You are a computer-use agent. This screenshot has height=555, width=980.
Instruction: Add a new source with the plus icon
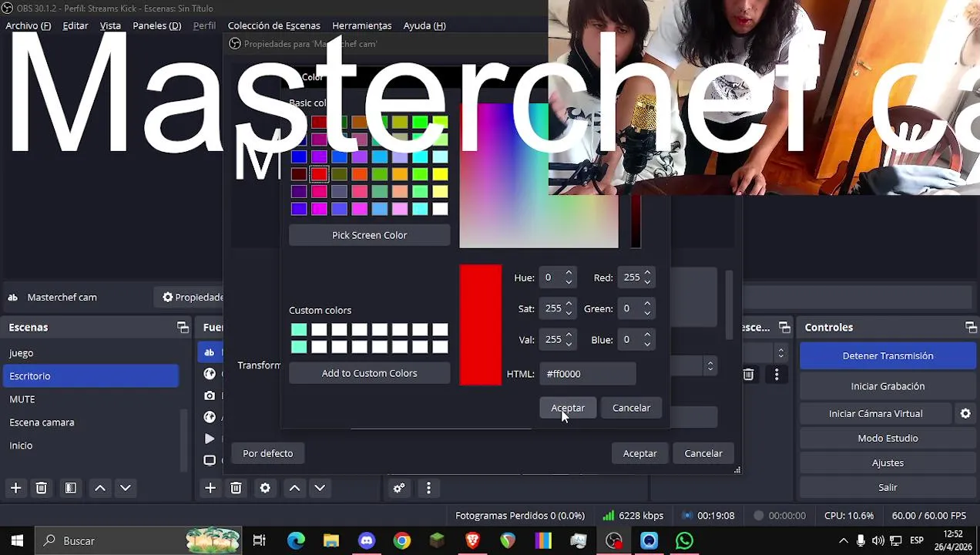210,488
